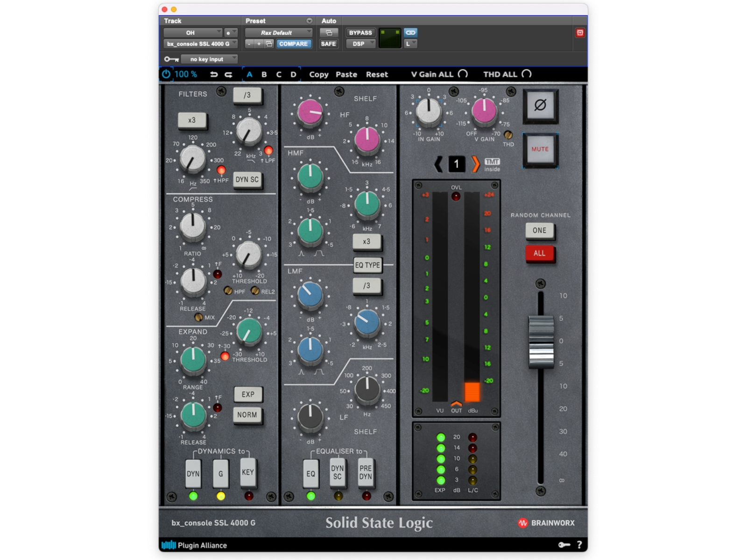
Task: Click Copy in the plugin toolbar
Action: coord(319,75)
